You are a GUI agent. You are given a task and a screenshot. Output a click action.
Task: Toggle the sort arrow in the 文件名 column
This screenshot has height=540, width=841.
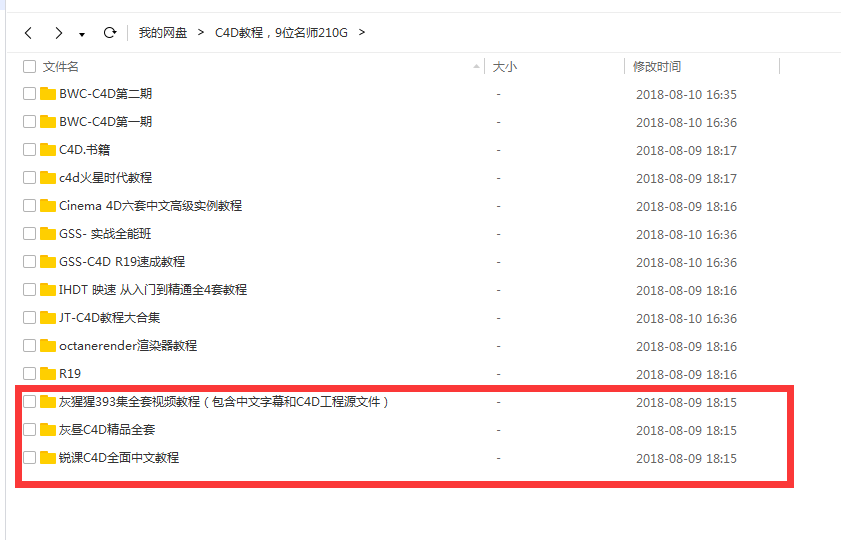point(476,66)
